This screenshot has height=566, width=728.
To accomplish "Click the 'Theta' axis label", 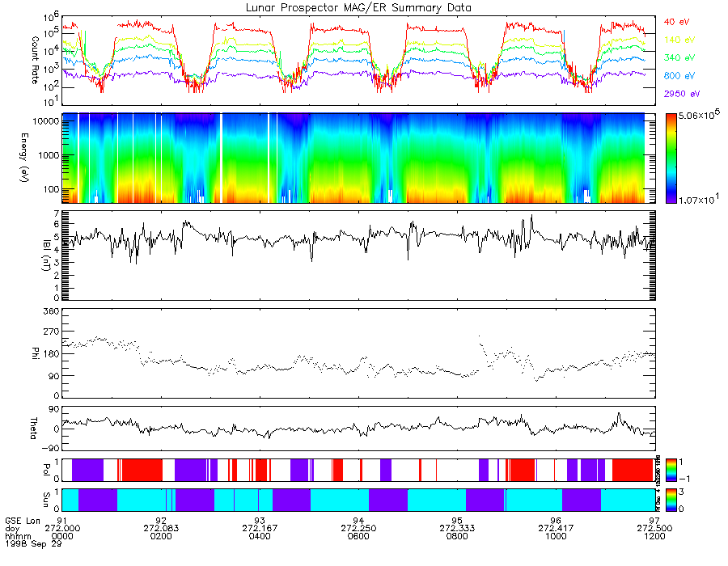I will tap(33, 429).
